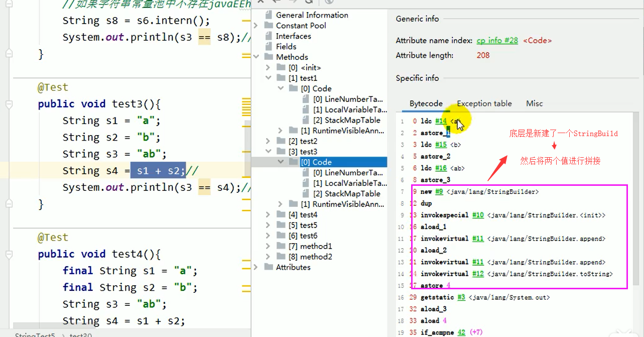Switch to the Exception table tab
This screenshot has width=644, height=337.
[x=484, y=103]
